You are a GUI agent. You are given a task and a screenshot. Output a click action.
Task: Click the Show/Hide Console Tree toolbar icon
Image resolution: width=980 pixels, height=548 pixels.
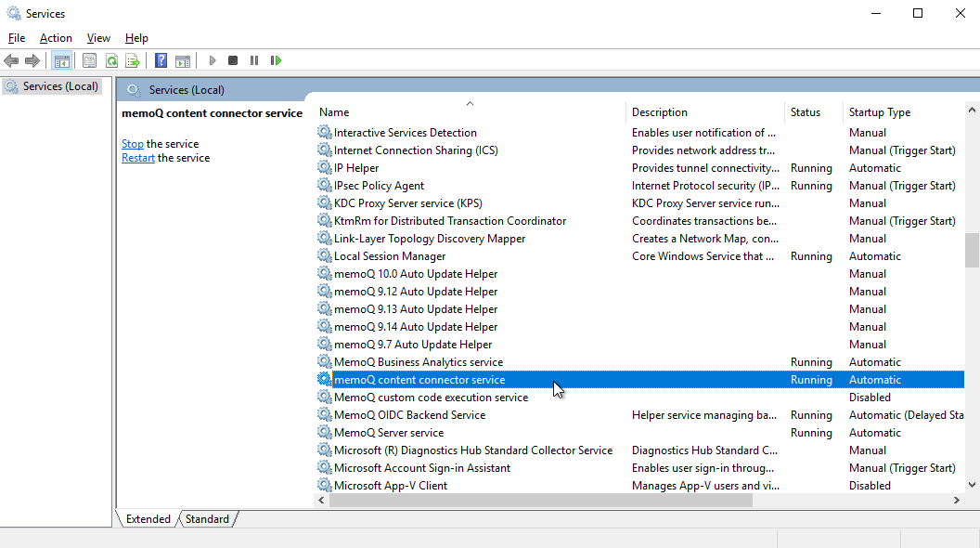62,60
